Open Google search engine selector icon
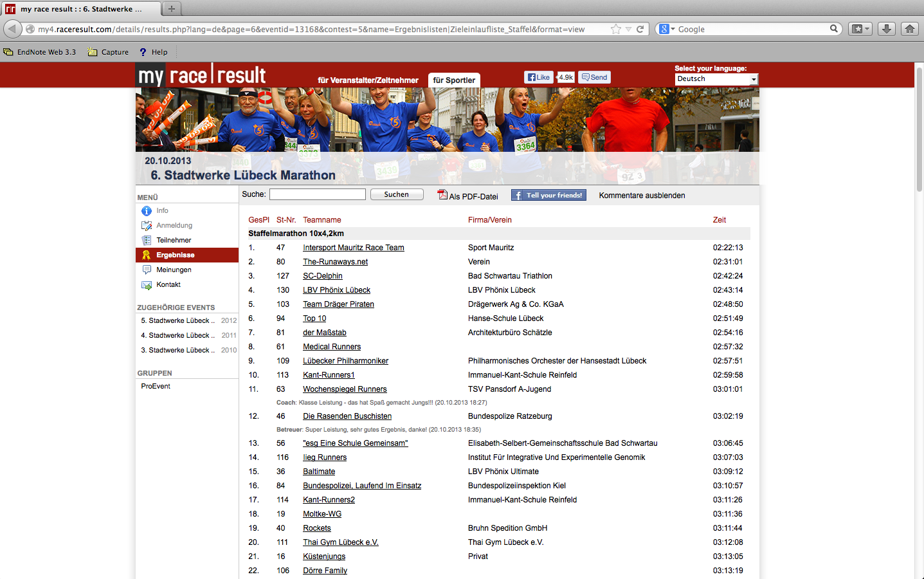 pos(667,29)
